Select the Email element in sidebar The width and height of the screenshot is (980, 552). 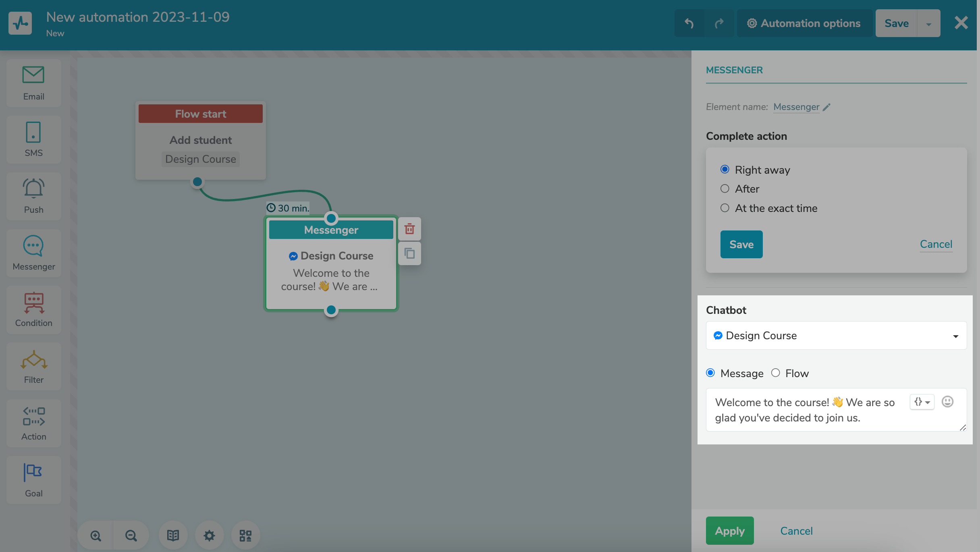(x=33, y=83)
